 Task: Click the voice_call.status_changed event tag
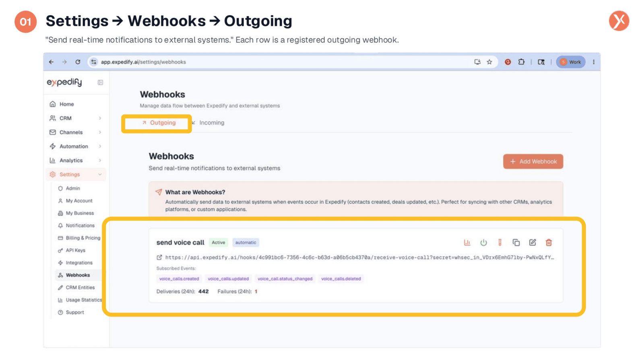[285, 279]
